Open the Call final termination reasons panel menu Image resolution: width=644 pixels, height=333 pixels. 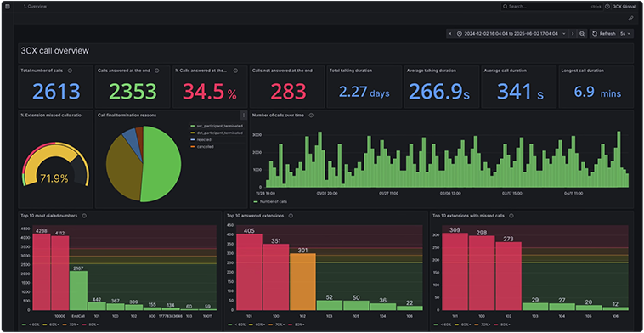(244, 116)
